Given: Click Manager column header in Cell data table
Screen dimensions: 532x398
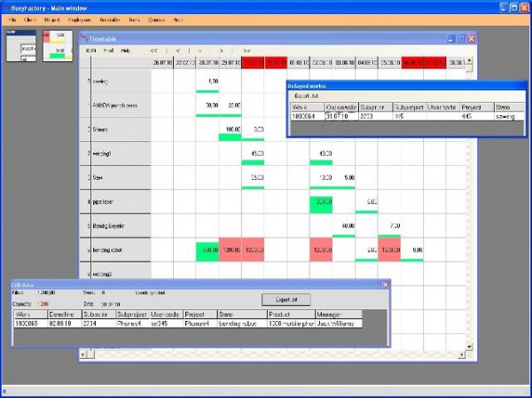Looking at the screenshot, I should tap(339, 315).
